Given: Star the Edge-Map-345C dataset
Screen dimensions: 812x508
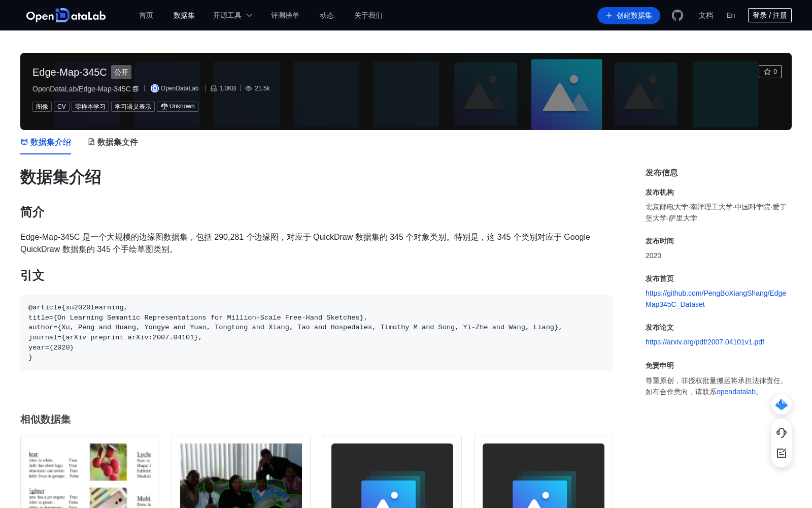Looking at the screenshot, I should (770, 72).
